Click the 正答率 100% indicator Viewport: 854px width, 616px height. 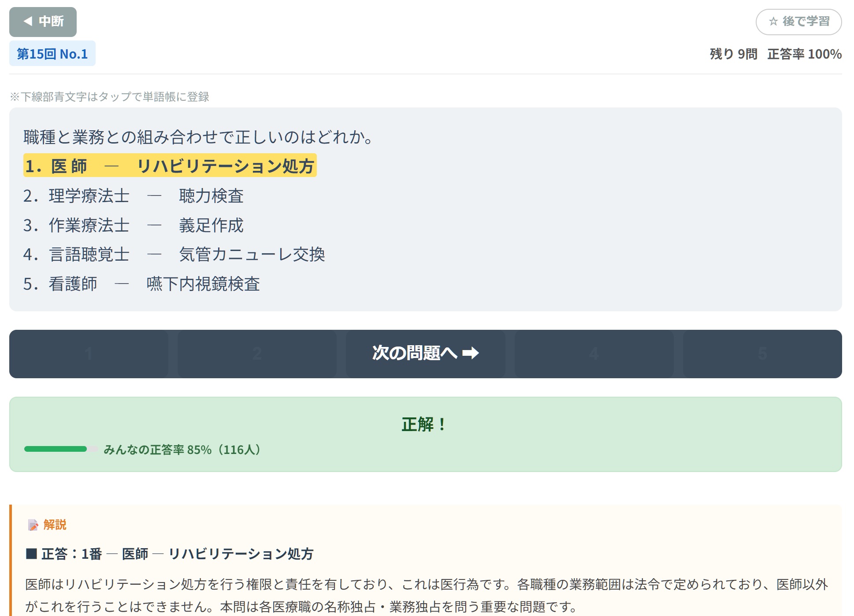(x=803, y=54)
